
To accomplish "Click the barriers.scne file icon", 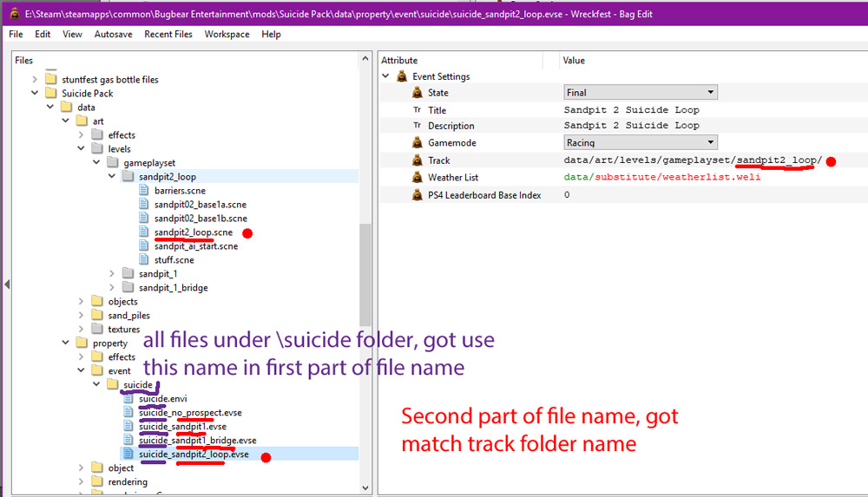I will coord(144,190).
